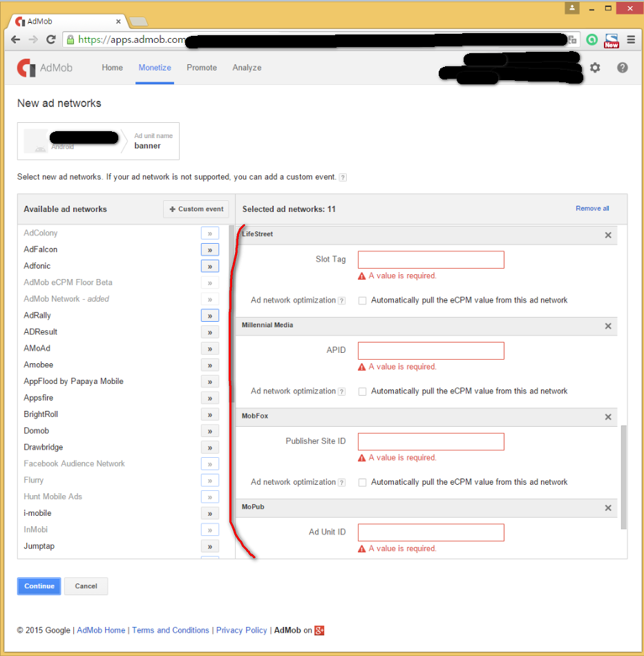Open the AdMob Home footer link
The image size is (644, 656).
coord(101,630)
